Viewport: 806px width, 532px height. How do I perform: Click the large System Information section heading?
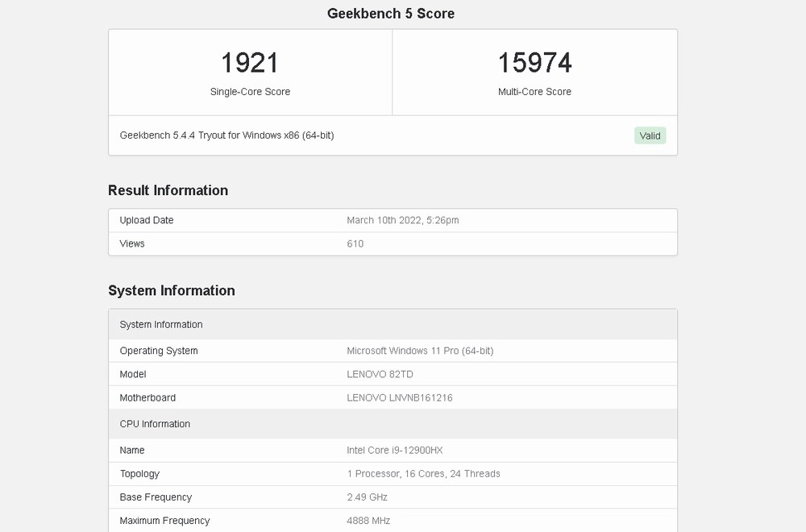[171, 290]
